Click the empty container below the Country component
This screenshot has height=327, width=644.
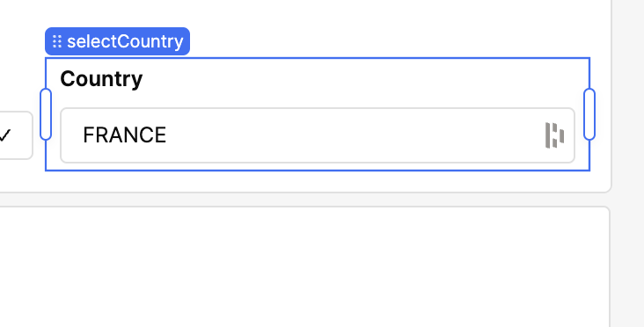[x=304, y=266]
